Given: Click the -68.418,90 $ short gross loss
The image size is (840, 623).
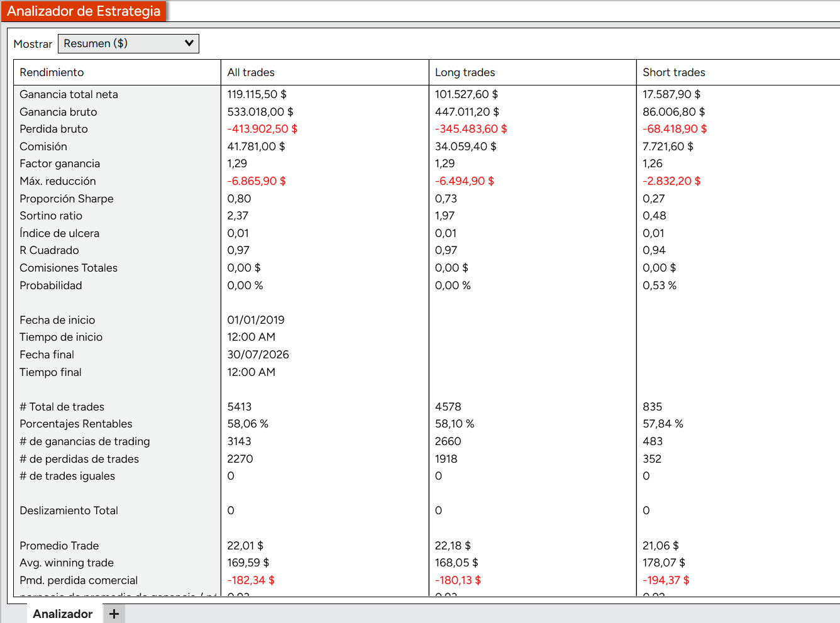Looking at the screenshot, I should pos(674,129).
